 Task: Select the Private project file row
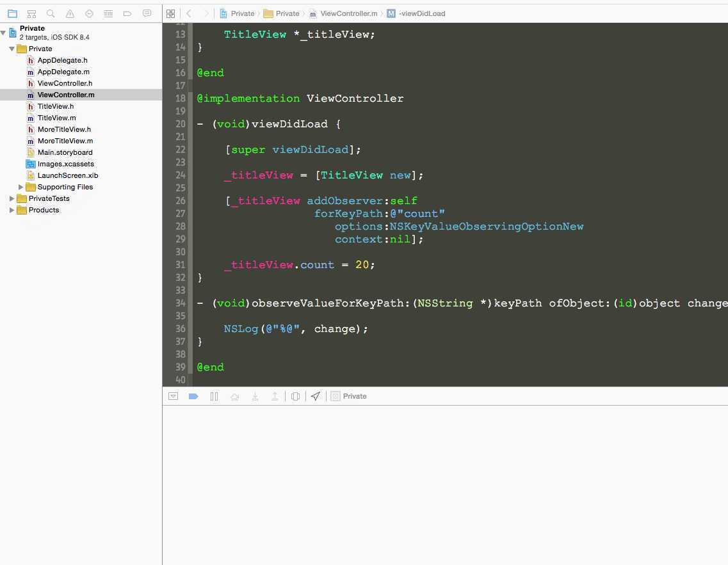81,33
